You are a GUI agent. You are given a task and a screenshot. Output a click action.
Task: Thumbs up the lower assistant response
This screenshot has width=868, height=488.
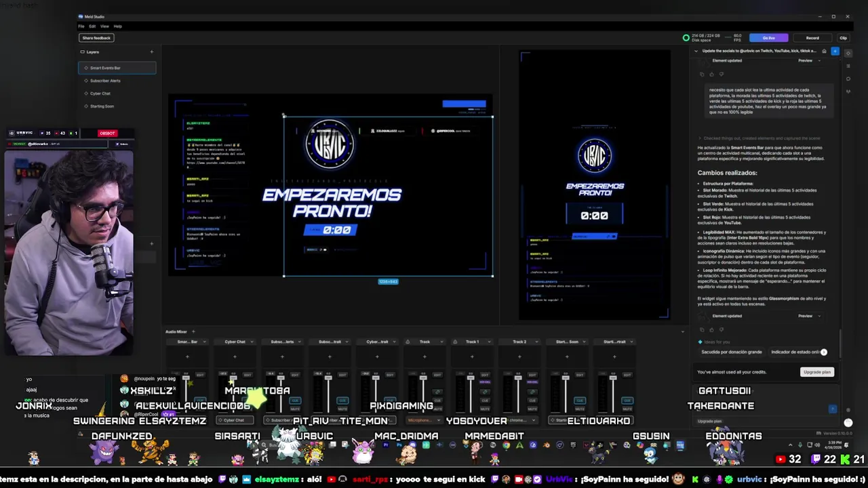[x=711, y=329]
